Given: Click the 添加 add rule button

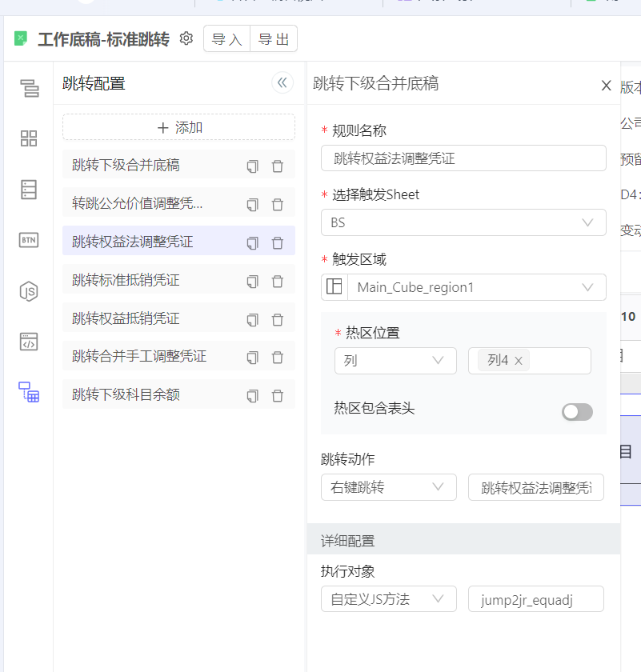Looking at the screenshot, I should coord(178,127).
